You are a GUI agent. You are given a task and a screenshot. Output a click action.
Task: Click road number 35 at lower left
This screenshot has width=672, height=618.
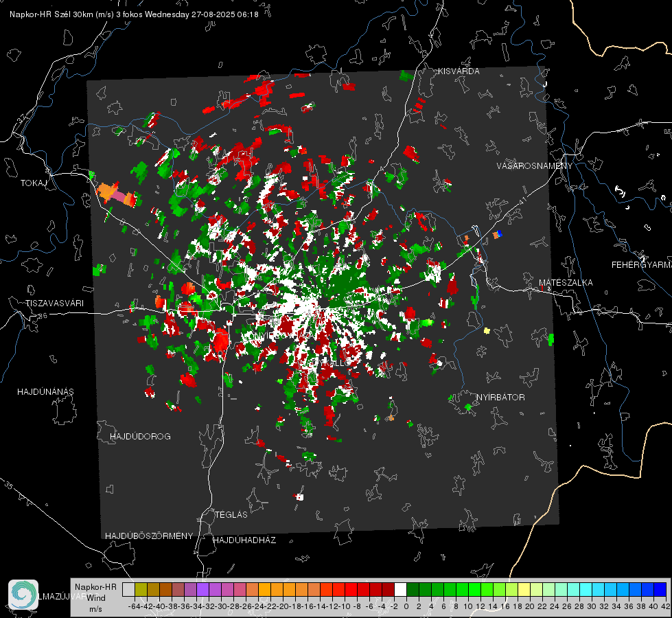click(10, 485)
